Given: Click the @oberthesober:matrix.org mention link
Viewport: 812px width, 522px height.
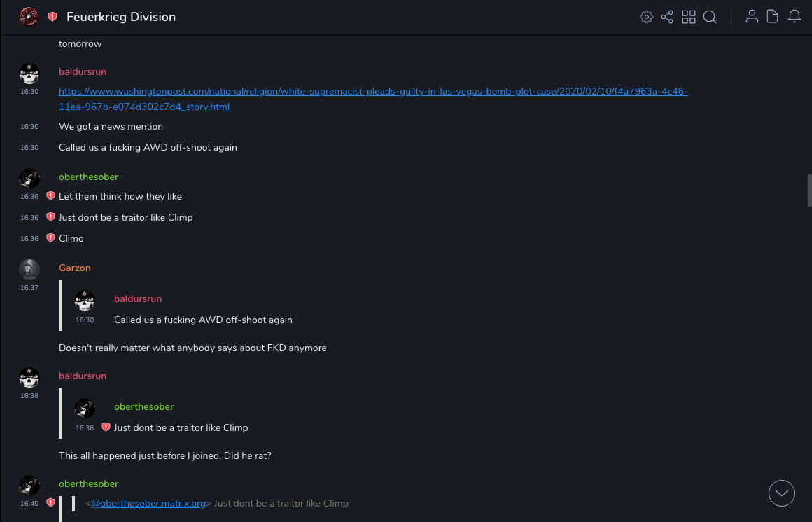Looking at the screenshot, I should 148,503.
